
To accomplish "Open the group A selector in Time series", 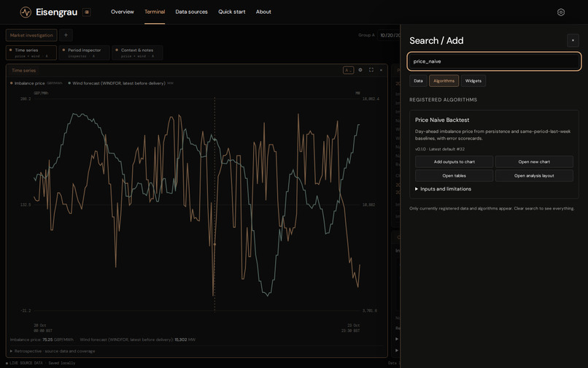I will (349, 70).
